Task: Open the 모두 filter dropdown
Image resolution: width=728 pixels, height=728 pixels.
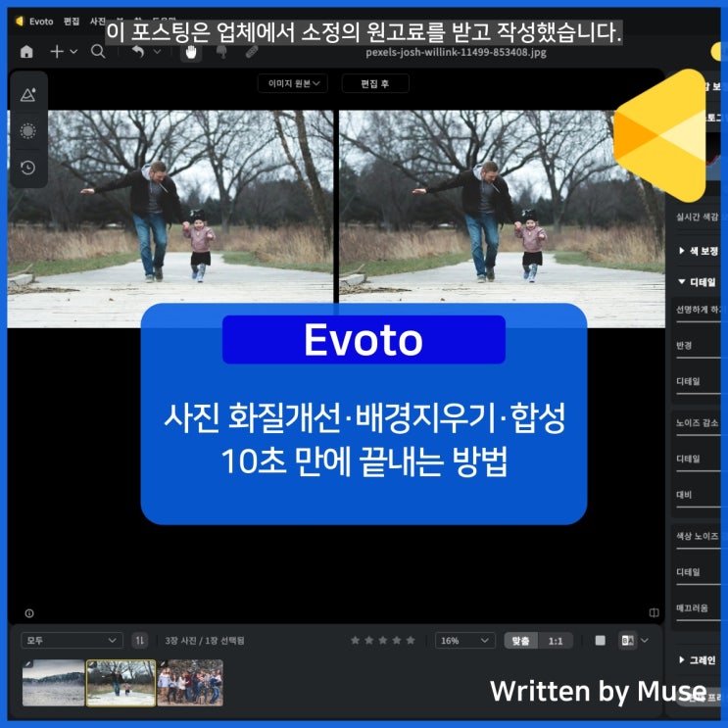Action: [72, 641]
